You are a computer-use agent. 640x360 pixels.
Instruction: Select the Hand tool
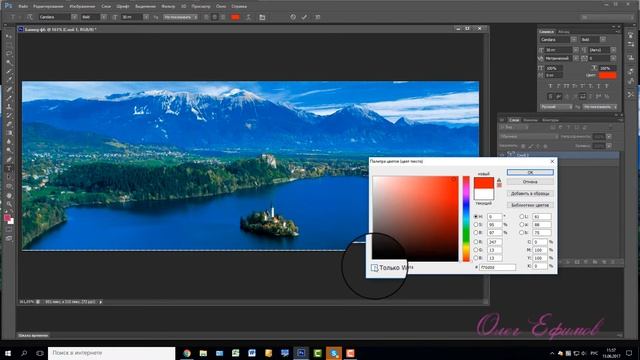pos(9,195)
